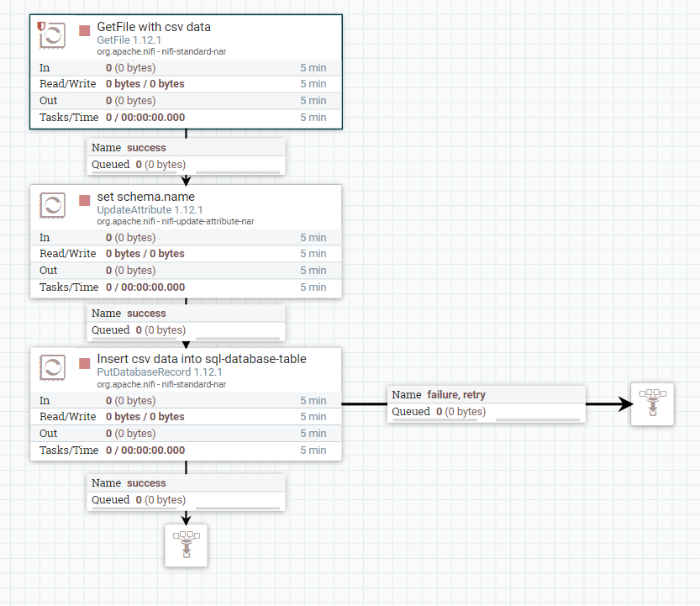
Task: Select the funnel below the last success queue
Action: pyautogui.click(x=187, y=545)
